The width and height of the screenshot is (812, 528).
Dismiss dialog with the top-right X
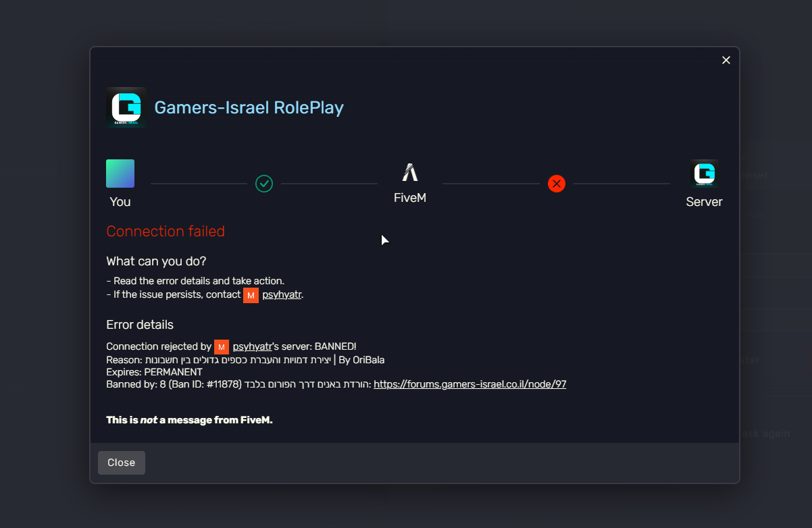pyautogui.click(x=726, y=60)
